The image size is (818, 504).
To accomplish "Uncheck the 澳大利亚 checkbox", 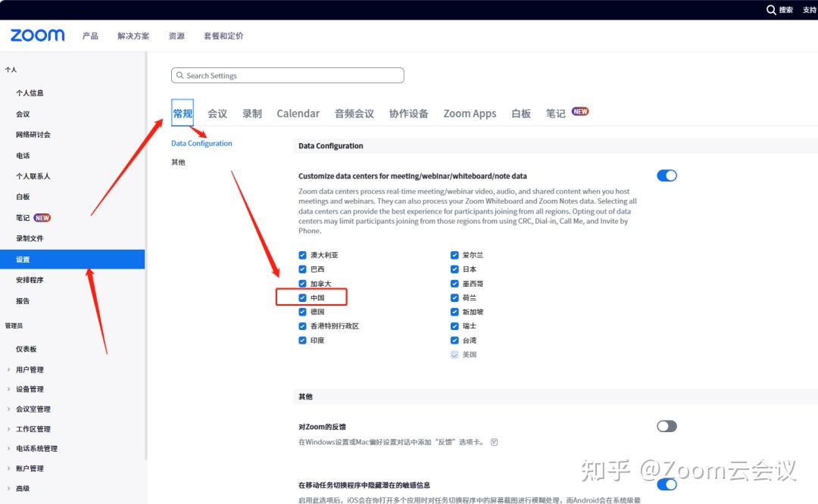I will 303,255.
